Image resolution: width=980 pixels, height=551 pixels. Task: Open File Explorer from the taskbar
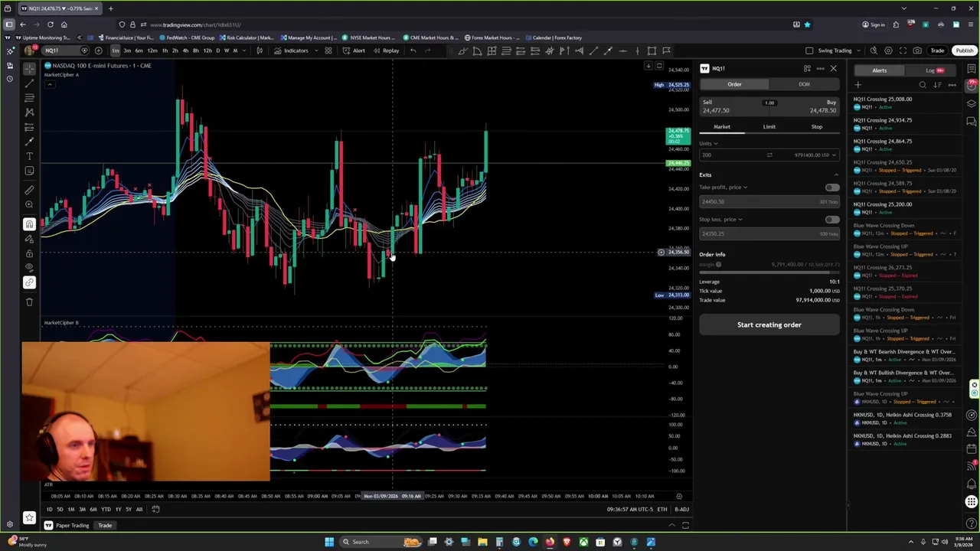(x=482, y=542)
